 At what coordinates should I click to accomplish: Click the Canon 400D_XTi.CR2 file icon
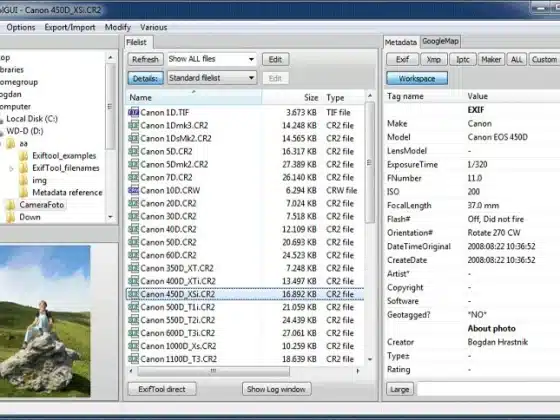pos(133,281)
